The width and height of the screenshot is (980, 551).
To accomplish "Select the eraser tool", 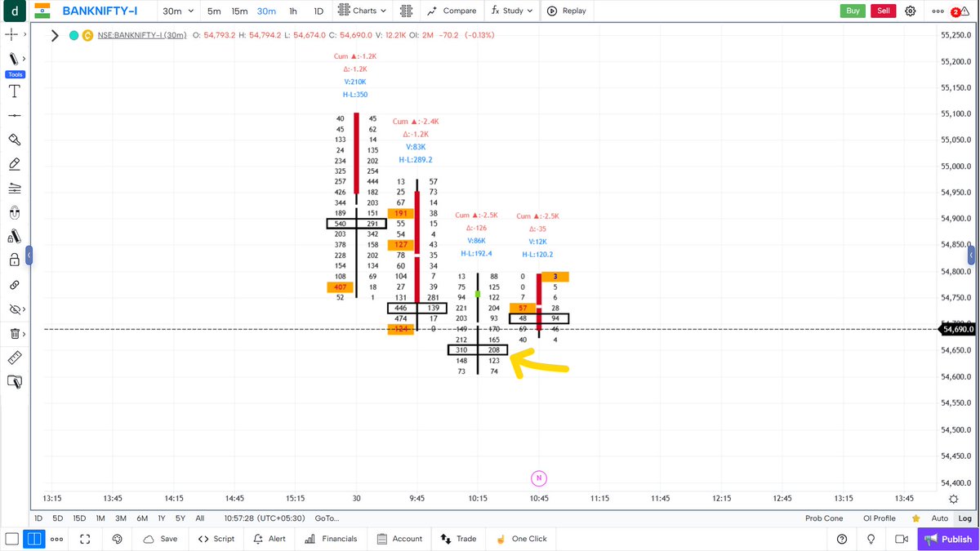I will pyautogui.click(x=14, y=164).
